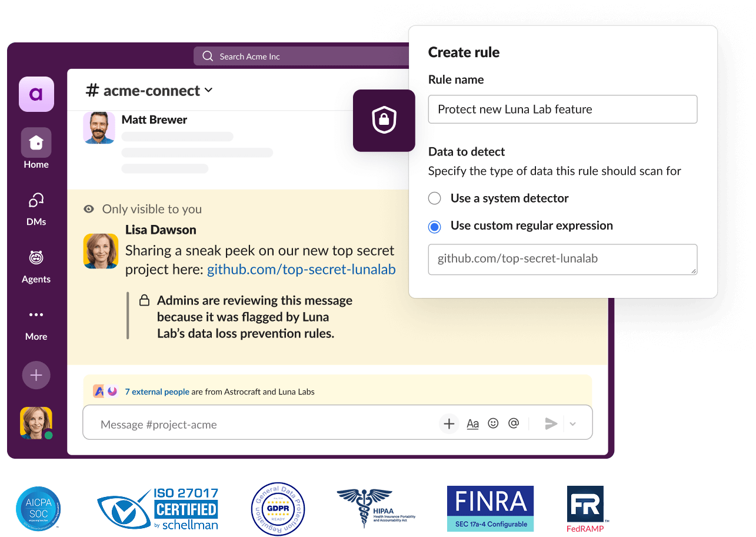The image size is (756, 537).
Task: Click the purple shield data-protection icon
Action: pyautogui.click(x=384, y=120)
